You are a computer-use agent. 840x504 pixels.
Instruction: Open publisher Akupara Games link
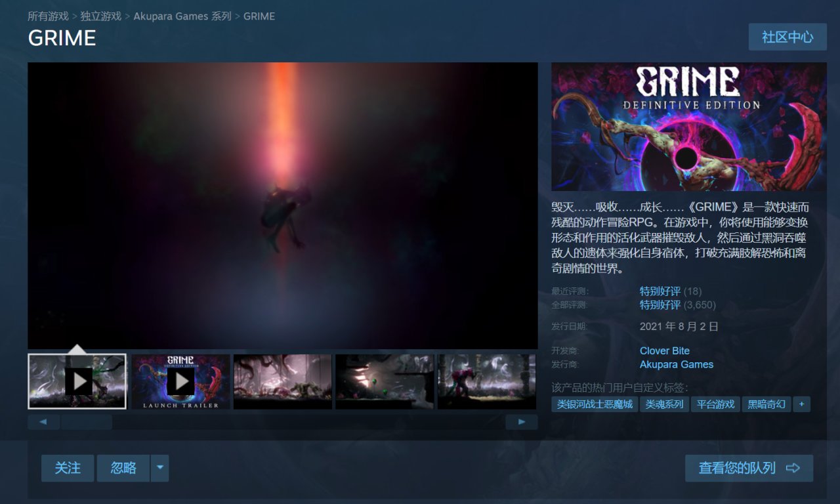(x=677, y=365)
